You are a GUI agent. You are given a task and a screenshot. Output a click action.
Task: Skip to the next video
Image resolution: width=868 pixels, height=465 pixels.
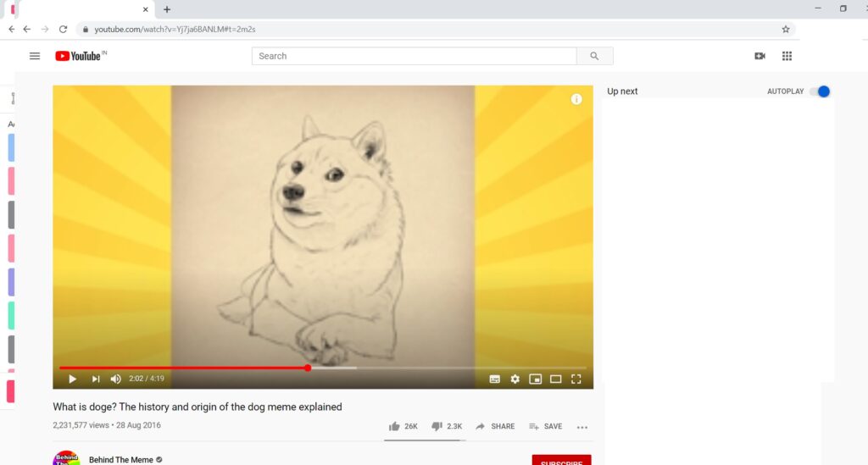pyautogui.click(x=96, y=379)
